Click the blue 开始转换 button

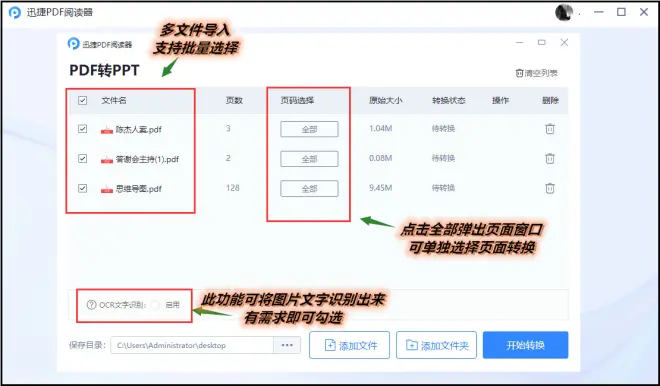coord(525,345)
